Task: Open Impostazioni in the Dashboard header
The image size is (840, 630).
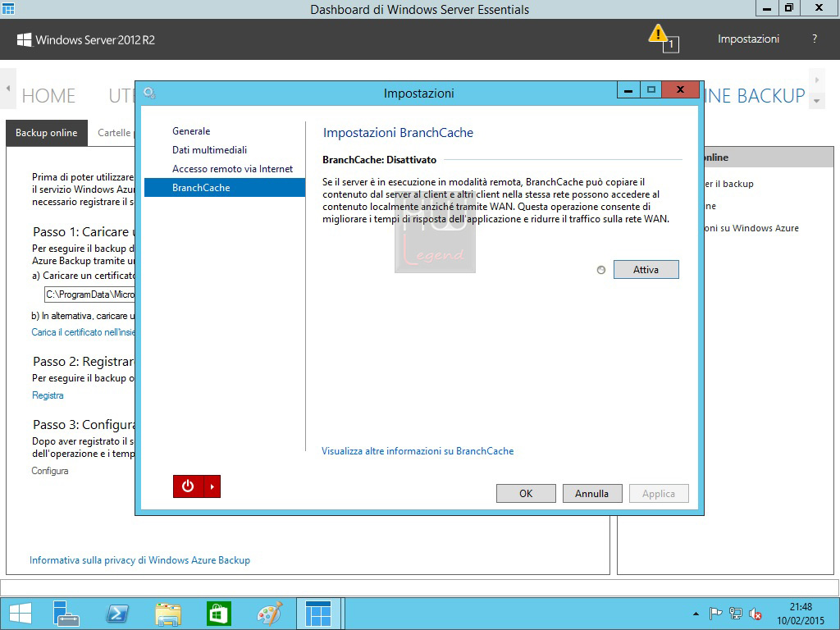Action: click(748, 39)
